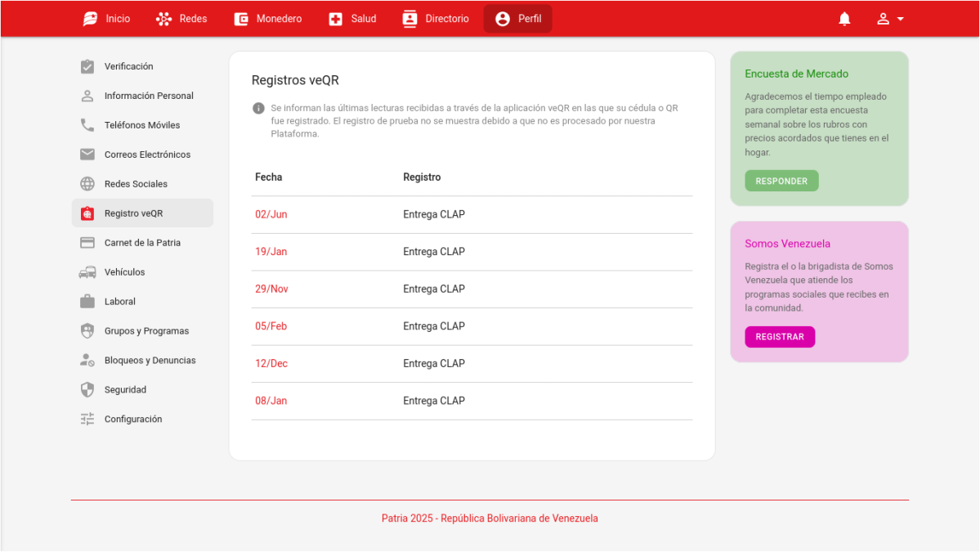
Task: Open the Directorio section
Action: pos(436,19)
